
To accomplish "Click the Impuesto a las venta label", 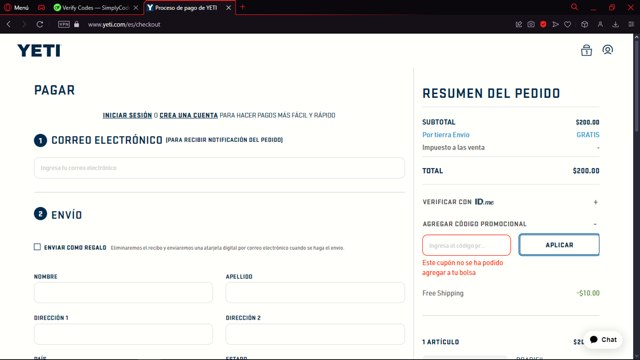I will pyautogui.click(x=453, y=148).
